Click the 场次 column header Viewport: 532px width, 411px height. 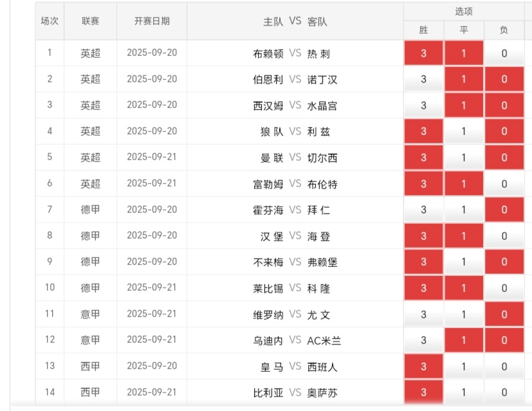(x=50, y=21)
